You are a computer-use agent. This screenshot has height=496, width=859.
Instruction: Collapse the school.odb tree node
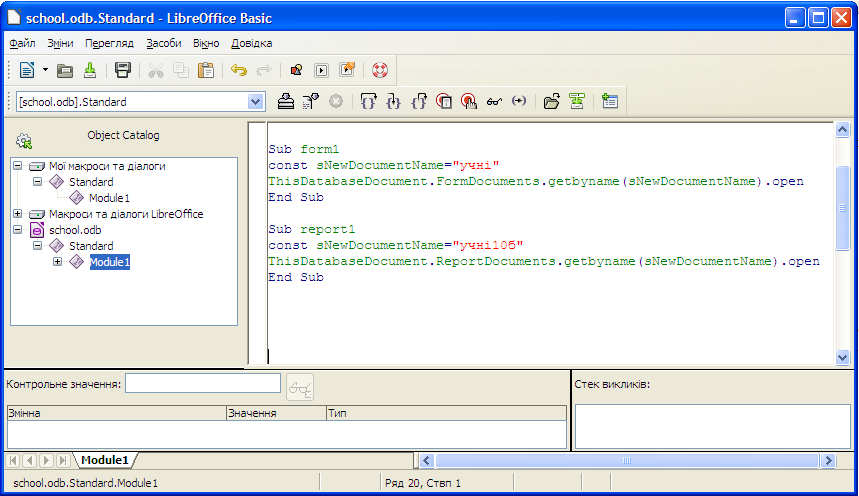[18, 230]
